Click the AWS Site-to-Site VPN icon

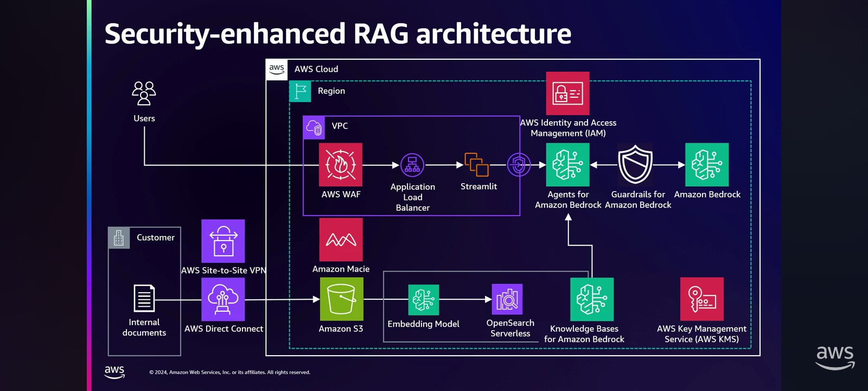[x=223, y=241]
